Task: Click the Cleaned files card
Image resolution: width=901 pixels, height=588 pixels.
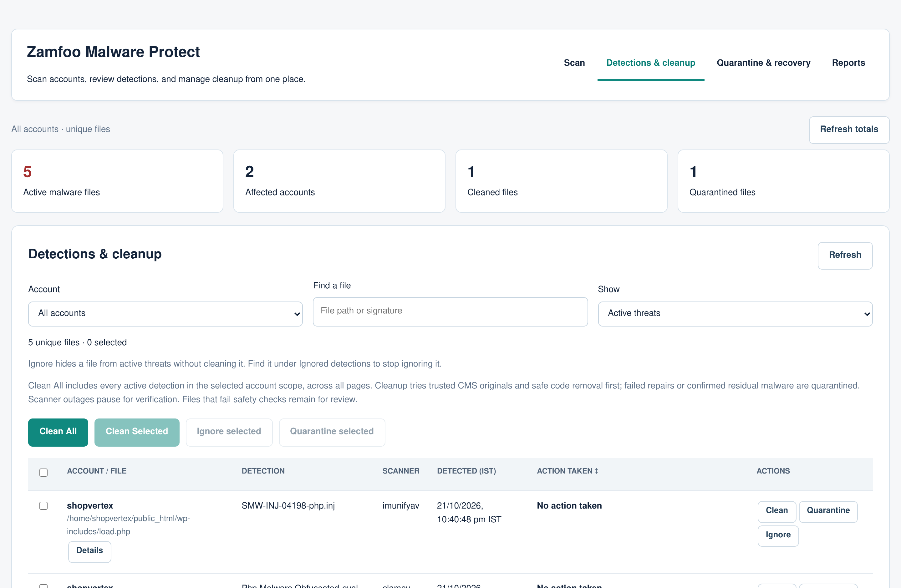Action: [561, 181]
